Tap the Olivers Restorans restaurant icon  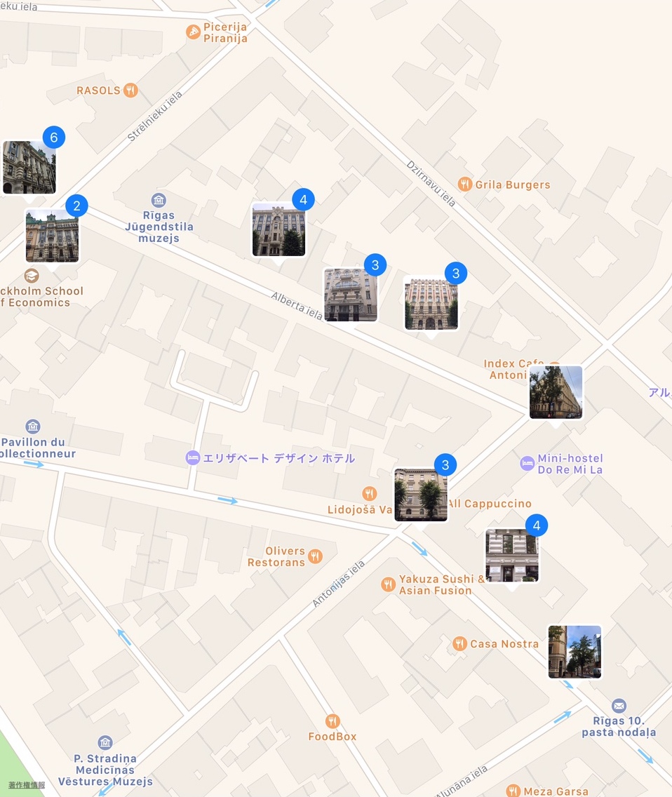click(315, 556)
